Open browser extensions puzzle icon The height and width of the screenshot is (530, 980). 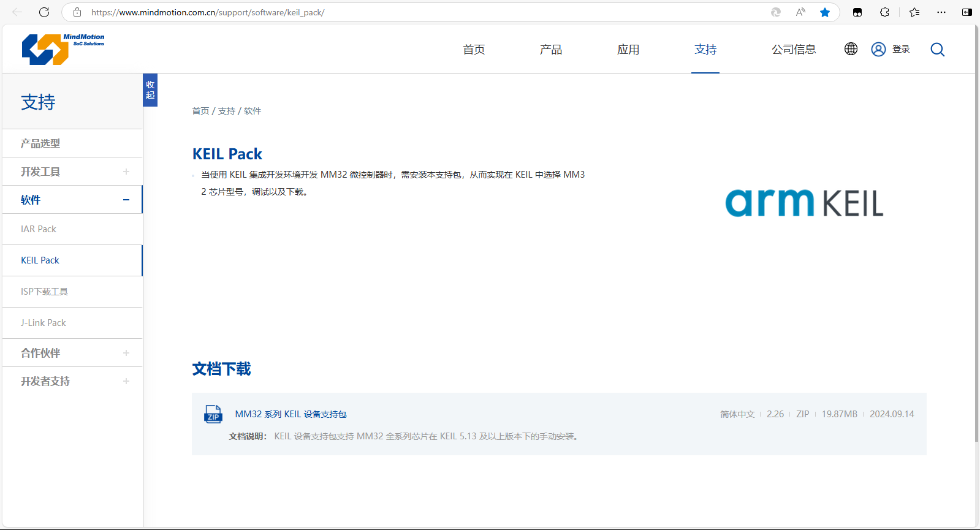[x=884, y=12]
